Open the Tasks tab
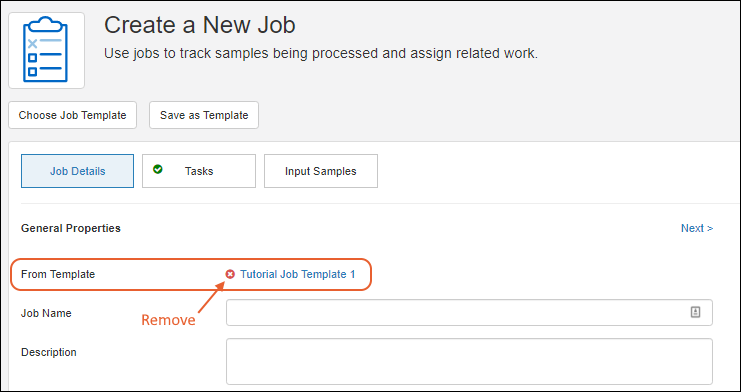 coord(199,171)
